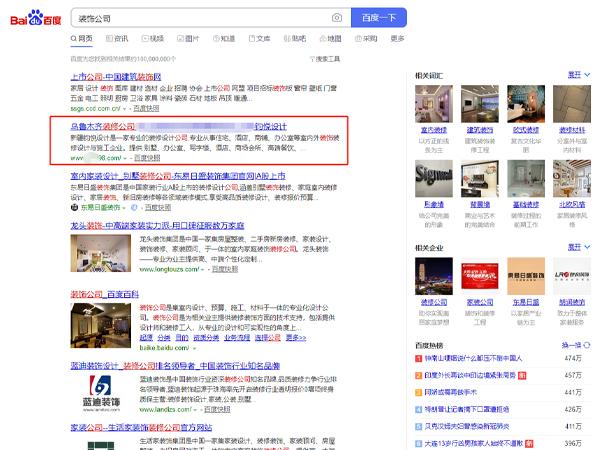This screenshot has width=600, height=450.
Task: Select the 网页 tab
Action: tap(82, 39)
